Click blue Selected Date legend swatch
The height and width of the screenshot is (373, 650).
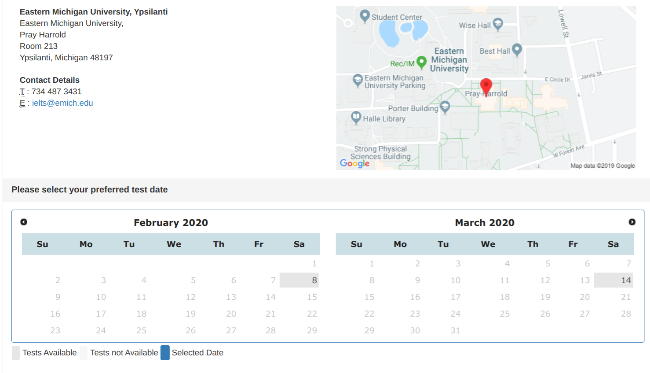click(x=165, y=353)
